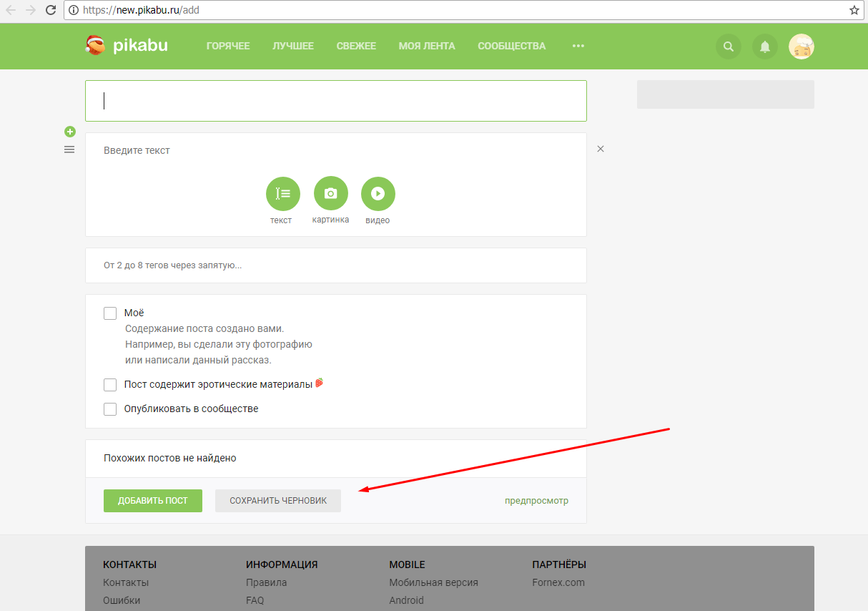Screen dimensions: 868x611
Task: Enable erotic materials checkbox
Action: [x=110, y=385]
